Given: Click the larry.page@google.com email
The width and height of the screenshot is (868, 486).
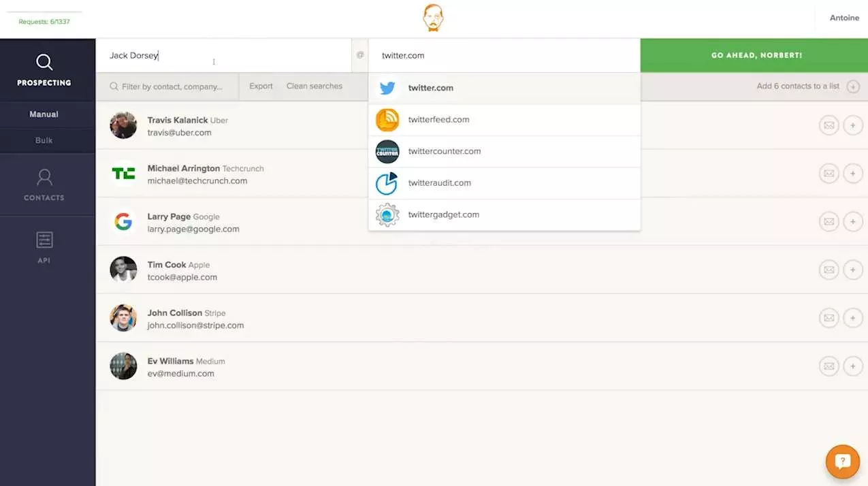Looking at the screenshot, I should (x=193, y=229).
